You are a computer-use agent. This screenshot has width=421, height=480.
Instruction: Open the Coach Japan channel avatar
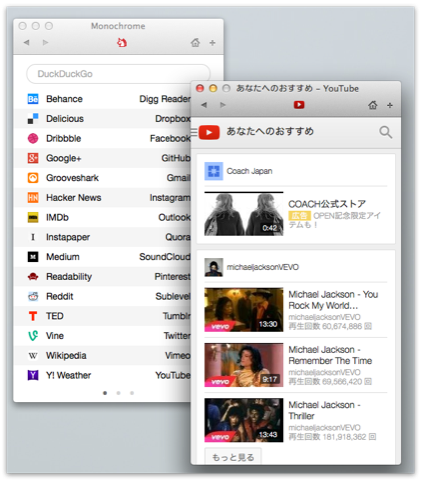coord(213,171)
